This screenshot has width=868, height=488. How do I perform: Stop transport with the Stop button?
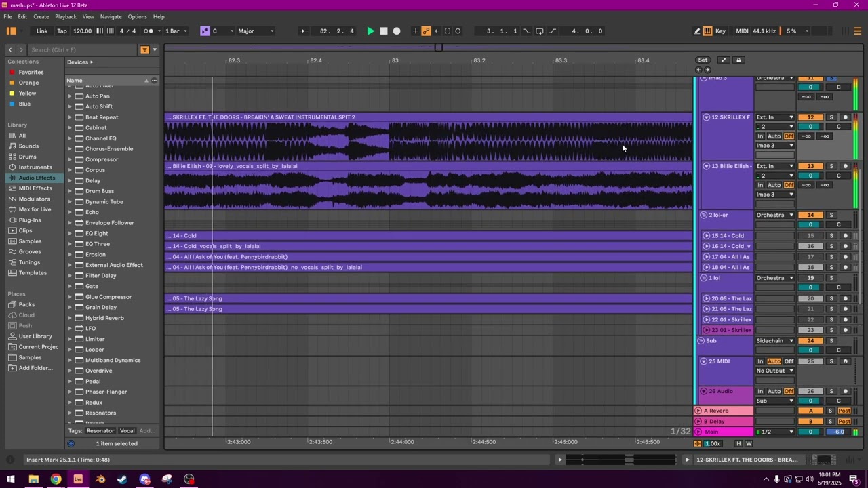tap(384, 31)
